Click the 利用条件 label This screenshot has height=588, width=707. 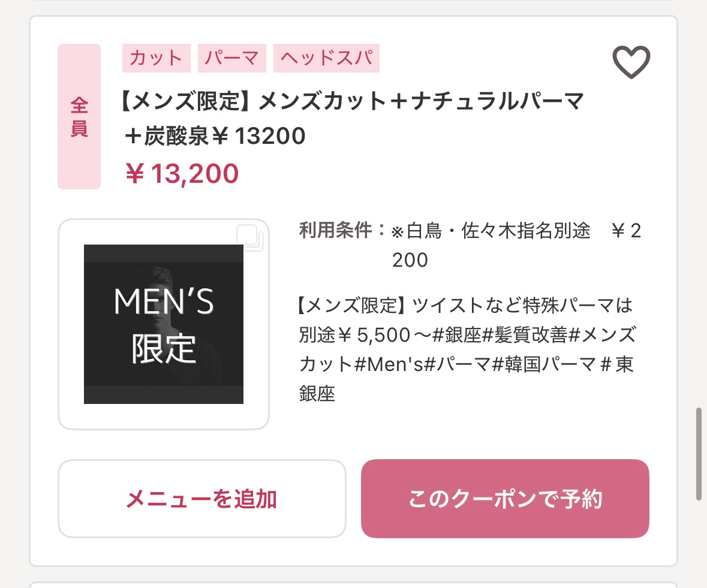pyautogui.click(x=342, y=231)
